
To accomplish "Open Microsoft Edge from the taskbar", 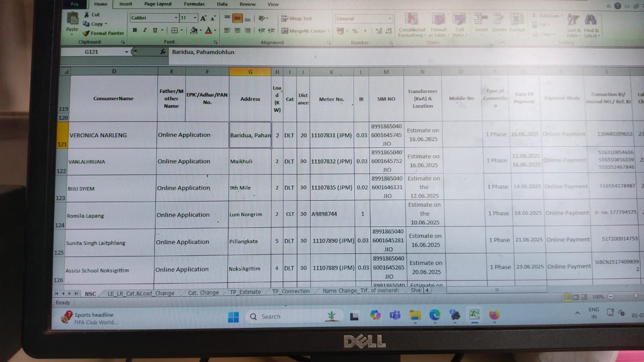I will click(435, 315).
